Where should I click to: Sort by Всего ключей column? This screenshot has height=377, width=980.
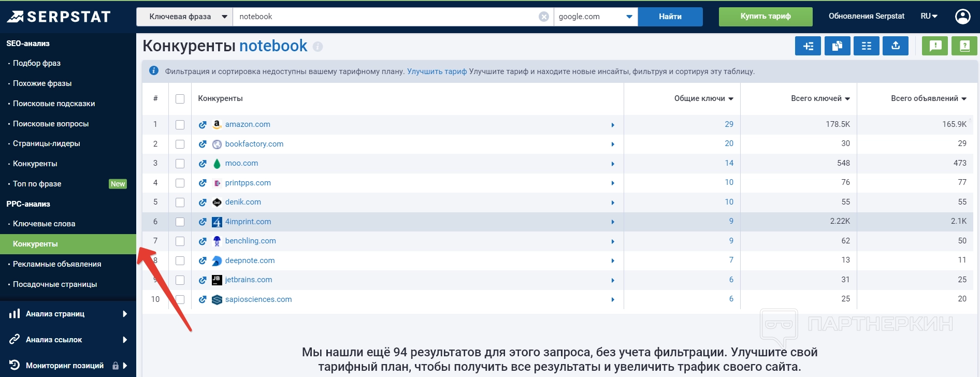(x=820, y=98)
